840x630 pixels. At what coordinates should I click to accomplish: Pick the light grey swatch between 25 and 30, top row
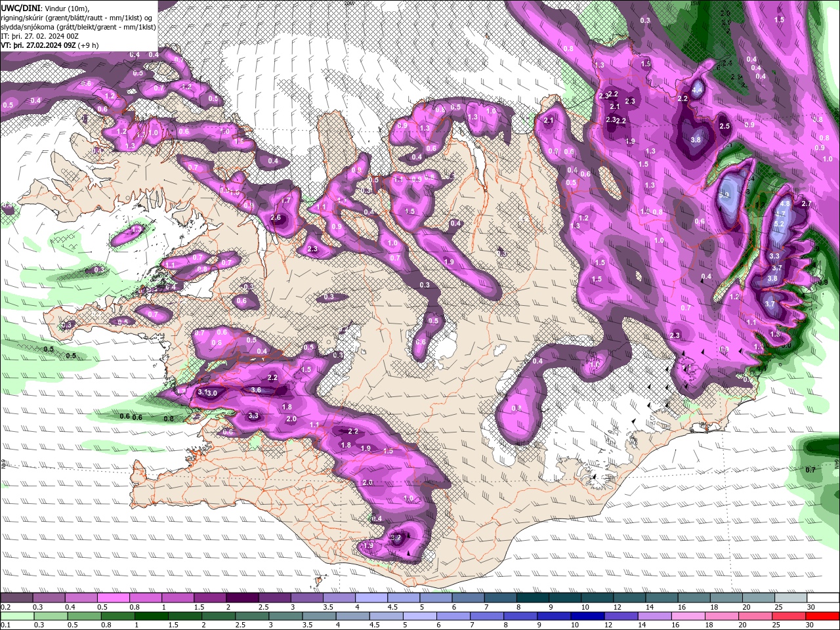[791, 597]
